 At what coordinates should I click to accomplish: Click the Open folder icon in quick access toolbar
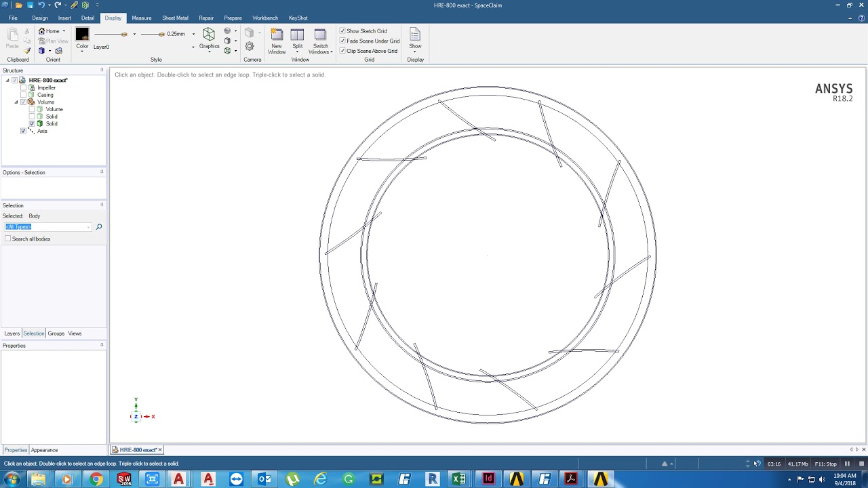(18, 5)
